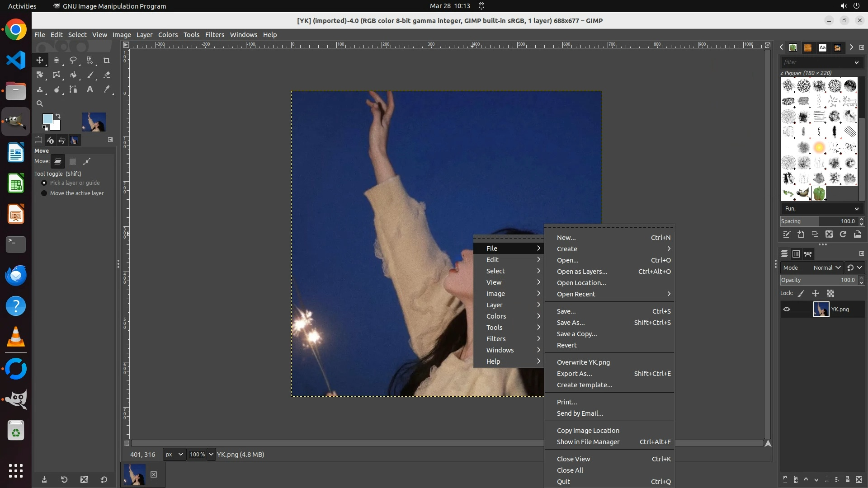Click the foreground light blue color swatch
Screen dimensions: 868x488
coord(47,119)
